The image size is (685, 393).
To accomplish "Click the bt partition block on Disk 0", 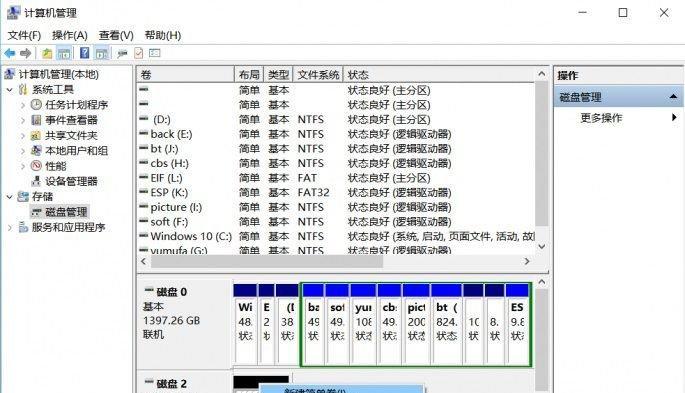I will pyautogui.click(x=446, y=324).
